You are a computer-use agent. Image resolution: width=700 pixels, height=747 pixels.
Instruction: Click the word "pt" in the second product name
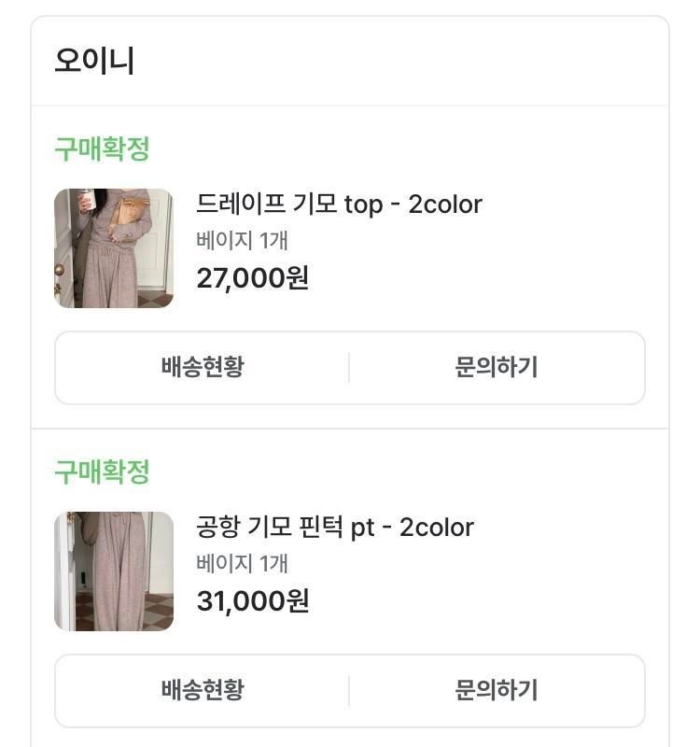(x=362, y=529)
